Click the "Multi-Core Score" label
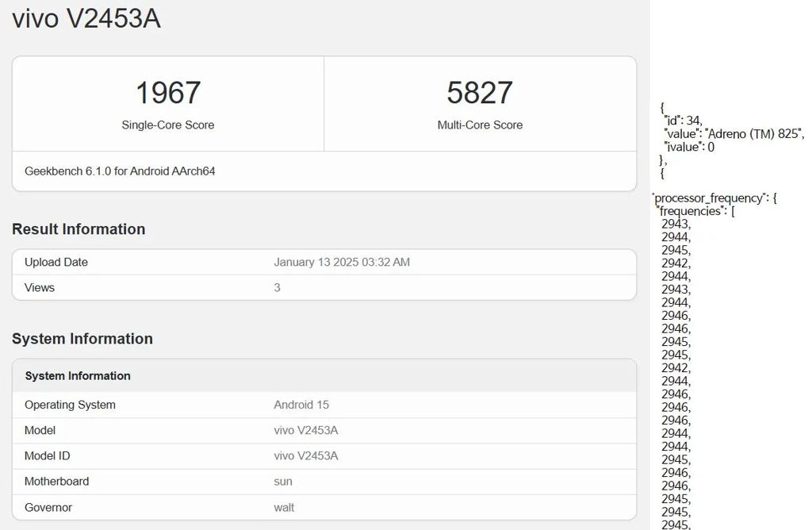This screenshot has height=530, width=812. coord(480,125)
